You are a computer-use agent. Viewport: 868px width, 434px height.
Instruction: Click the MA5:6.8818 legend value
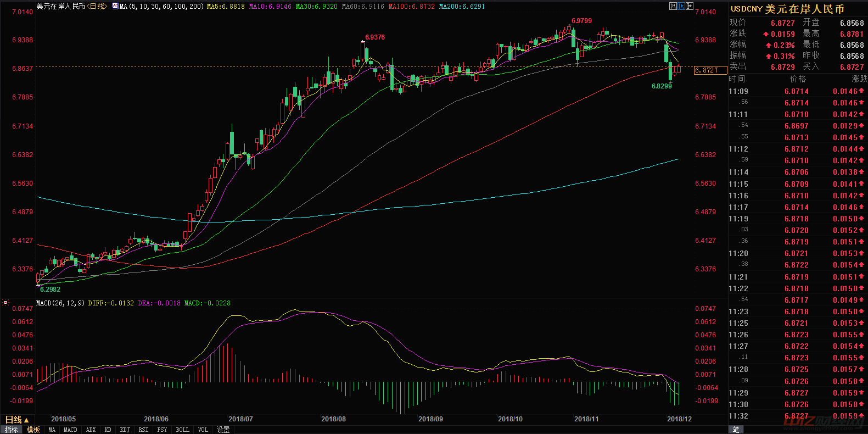[226, 7]
